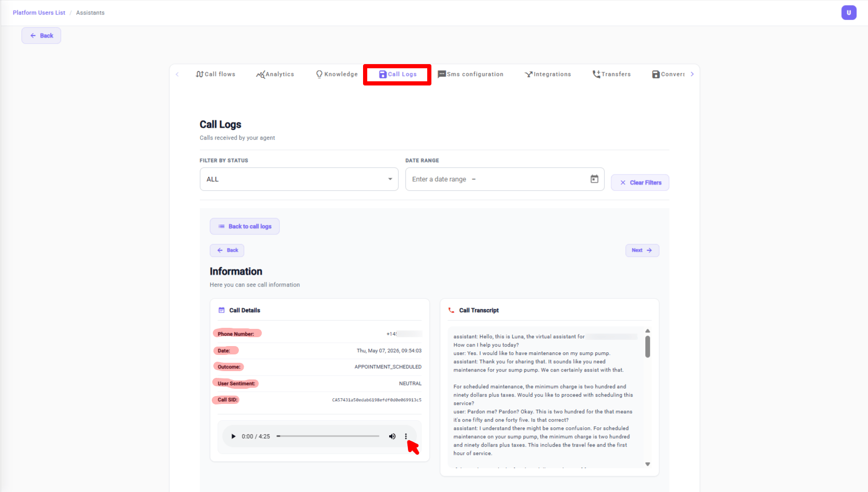The height and width of the screenshot is (492, 868).
Task: Open the Knowledge tab
Action: click(336, 75)
